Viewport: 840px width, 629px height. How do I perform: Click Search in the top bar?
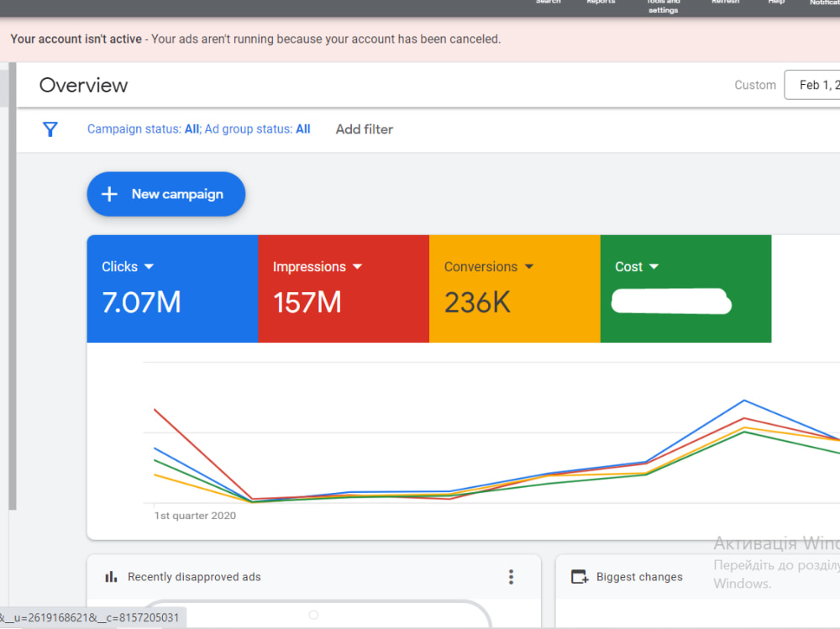(x=548, y=3)
